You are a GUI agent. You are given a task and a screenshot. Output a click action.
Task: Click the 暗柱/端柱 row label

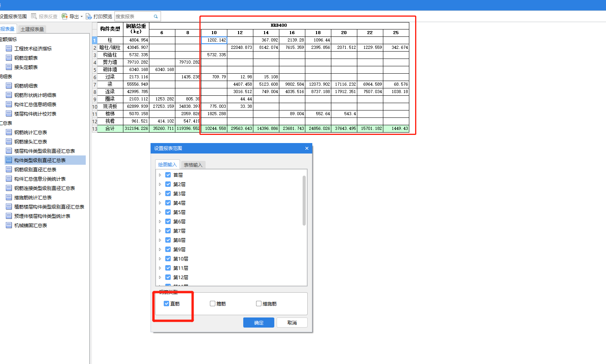click(x=110, y=47)
